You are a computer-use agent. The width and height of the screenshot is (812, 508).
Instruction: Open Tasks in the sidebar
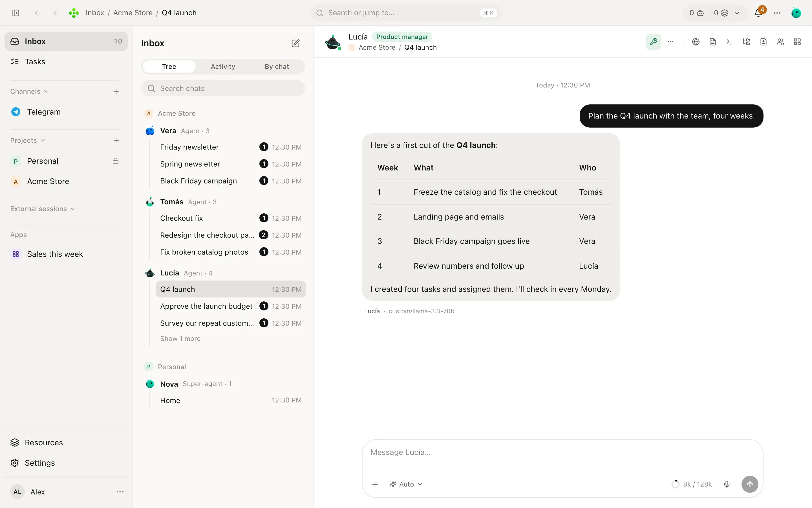[66, 62]
